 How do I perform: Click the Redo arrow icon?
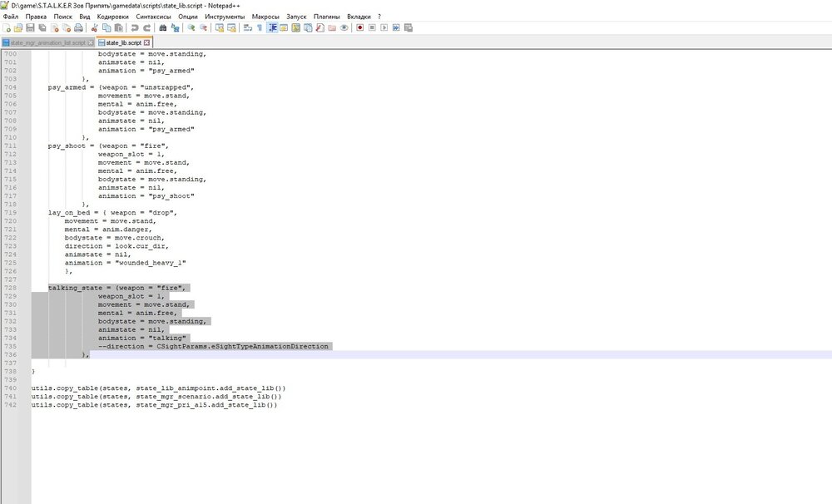point(146,27)
